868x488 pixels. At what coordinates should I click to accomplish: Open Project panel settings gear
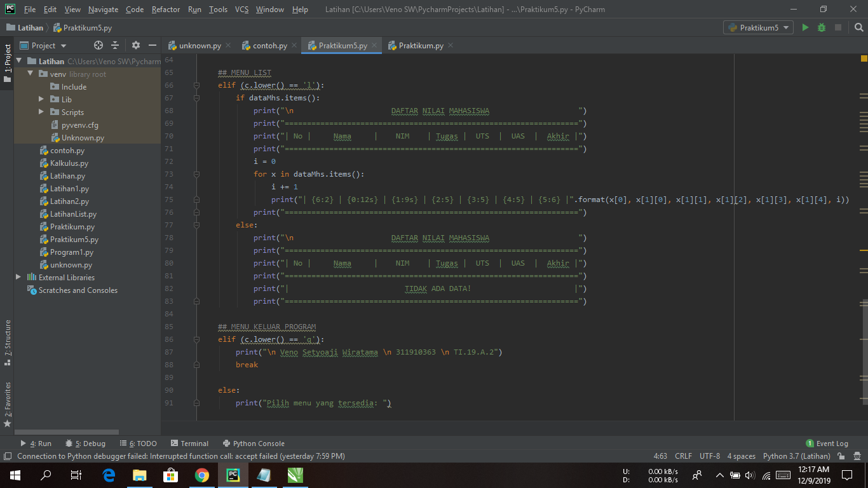click(135, 45)
